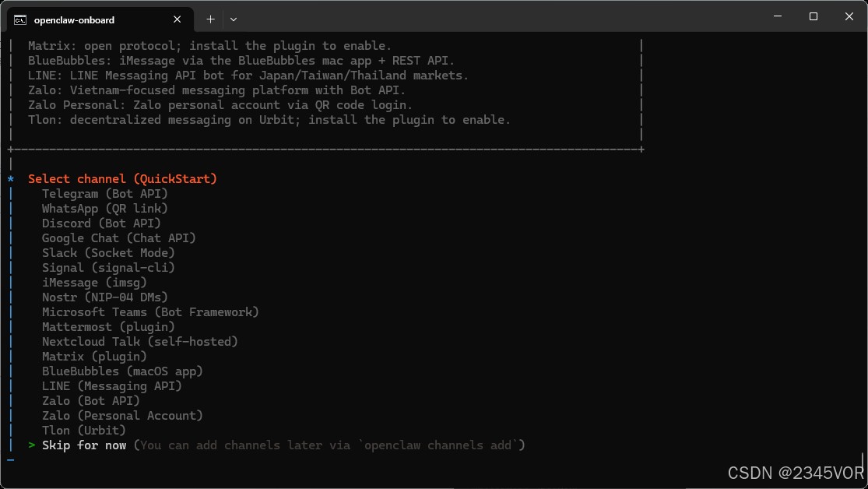Click the terminal icon on openclaw-onboard tab
Screen dimensions: 868x489
point(20,19)
